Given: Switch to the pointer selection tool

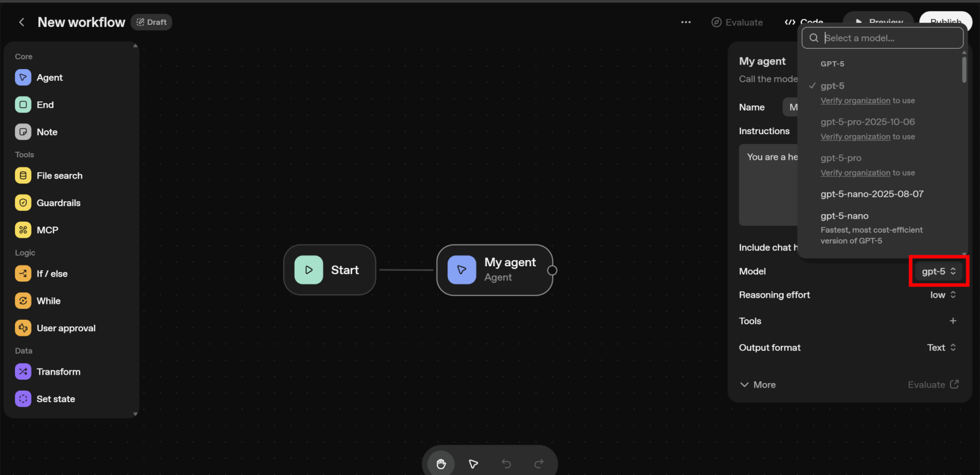Looking at the screenshot, I should pos(473,464).
